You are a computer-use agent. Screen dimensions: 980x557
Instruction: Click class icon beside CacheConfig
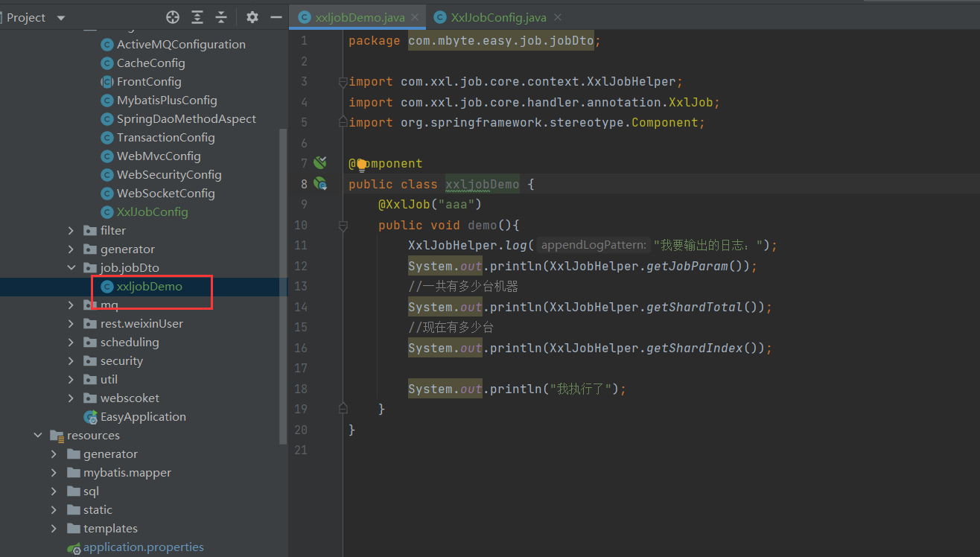106,63
